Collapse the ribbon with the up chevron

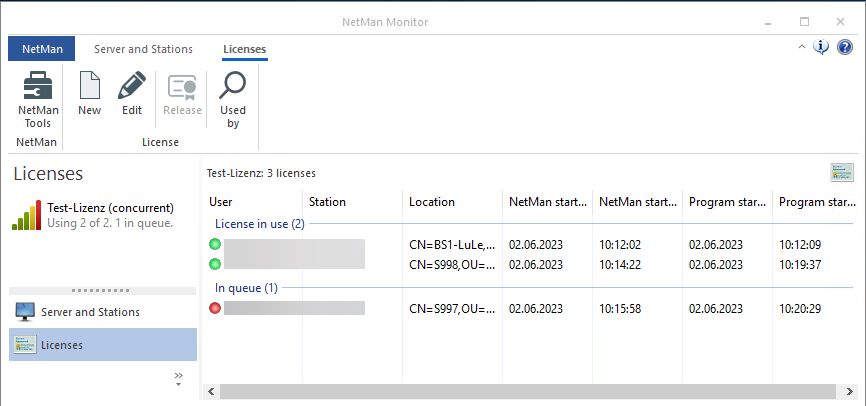pyautogui.click(x=802, y=47)
